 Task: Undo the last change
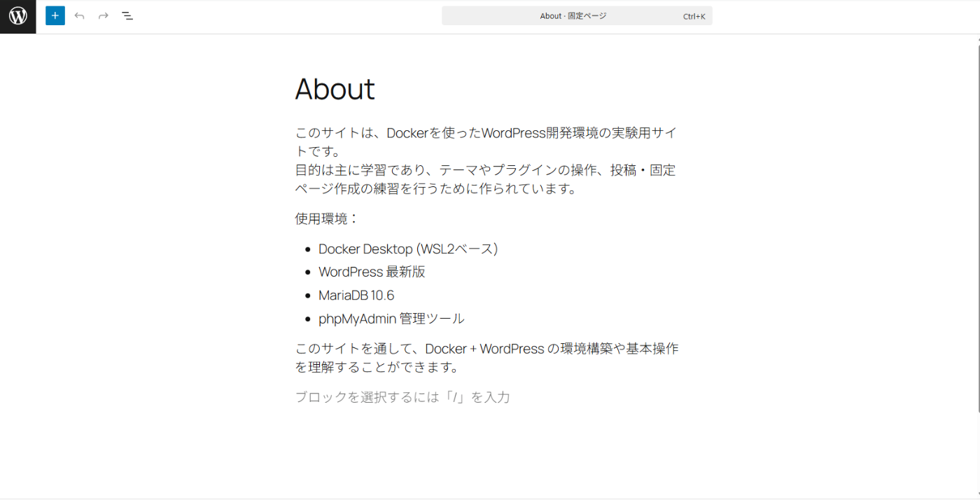pyautogui.click(x=79, y=15)
